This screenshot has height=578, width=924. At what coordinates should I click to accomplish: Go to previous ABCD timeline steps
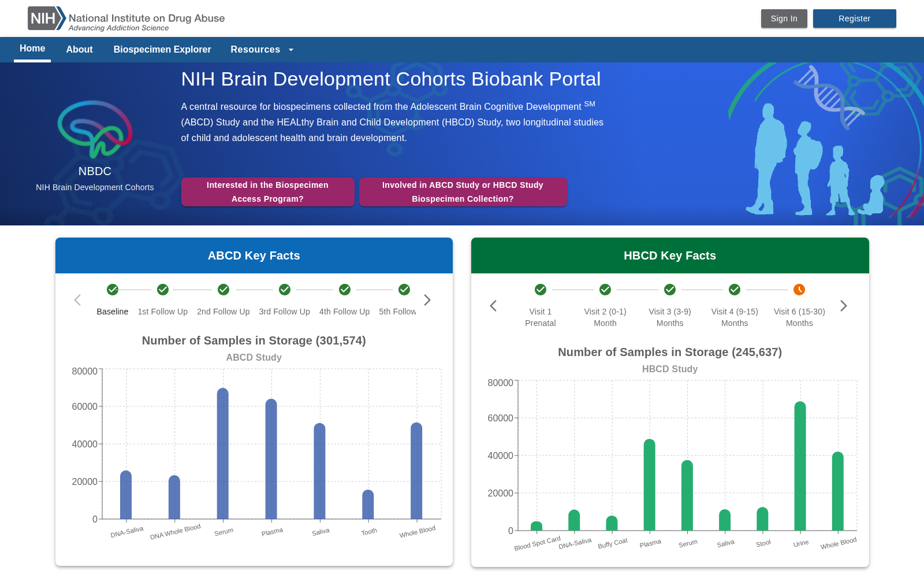[x=77, y=300]
